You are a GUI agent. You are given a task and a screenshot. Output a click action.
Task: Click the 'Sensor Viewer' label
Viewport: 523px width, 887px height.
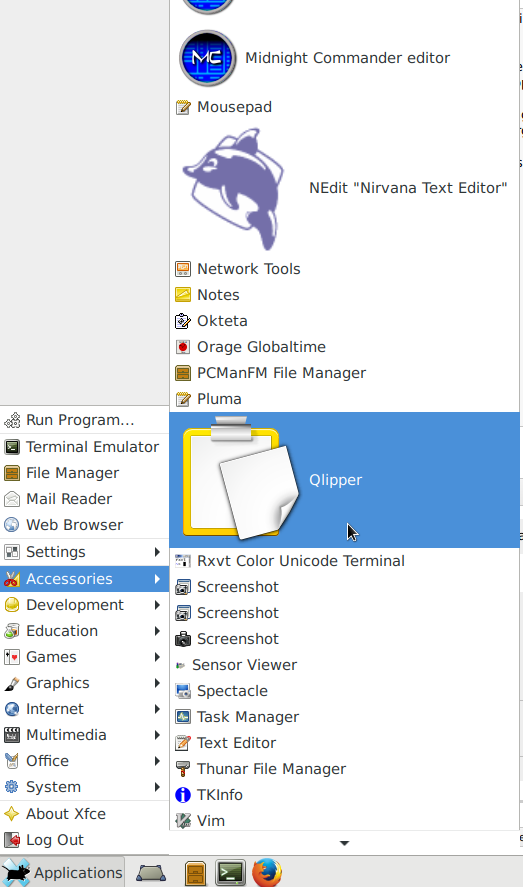click(x=244, y=665)
